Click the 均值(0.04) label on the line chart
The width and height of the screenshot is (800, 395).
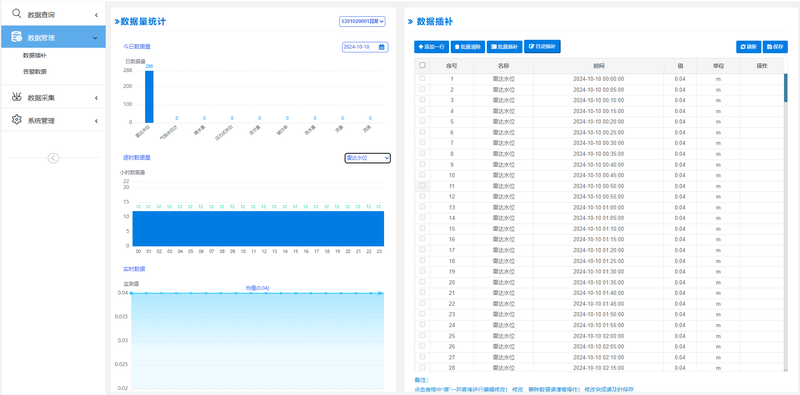tap(258, 288)
